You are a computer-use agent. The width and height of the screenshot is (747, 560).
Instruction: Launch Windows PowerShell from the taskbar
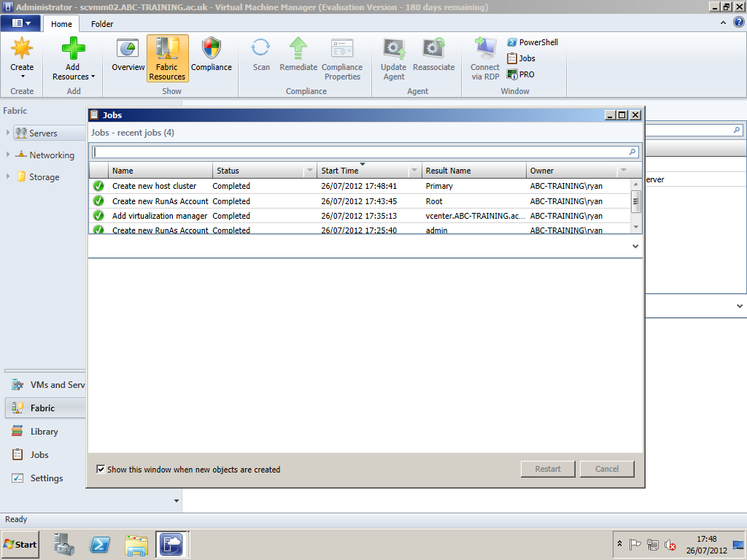click(100, 544)
